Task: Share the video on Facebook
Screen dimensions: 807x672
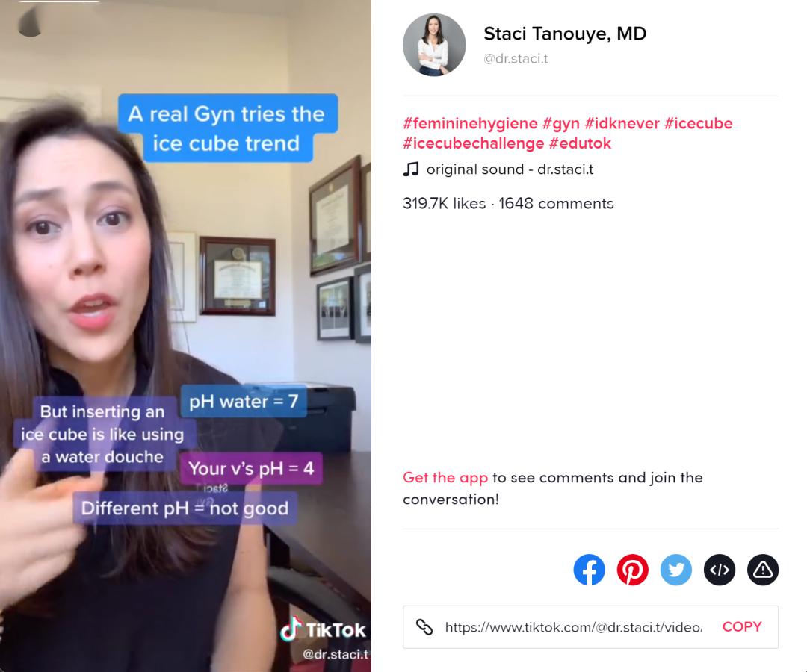Action: [x=589, y=570]
